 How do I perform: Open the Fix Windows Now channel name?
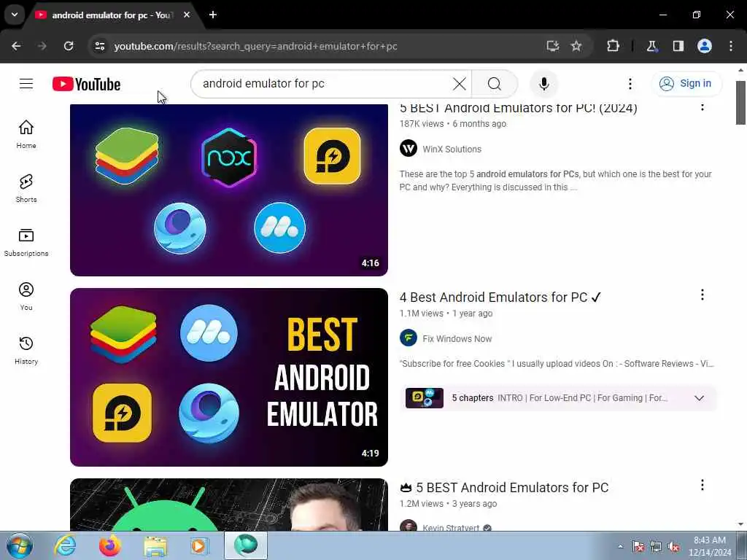pyautogui.click(x=457, y=338)
